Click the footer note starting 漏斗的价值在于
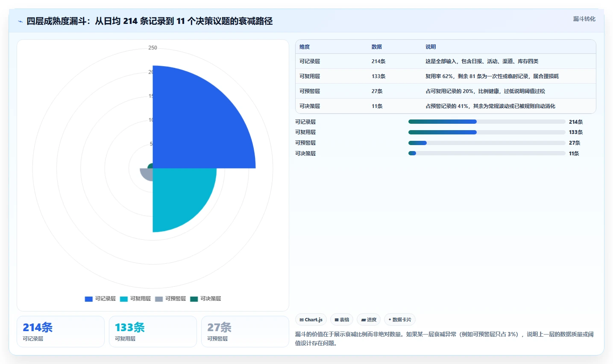This screenshot has height=364, width=613. (x=444, y=339)
